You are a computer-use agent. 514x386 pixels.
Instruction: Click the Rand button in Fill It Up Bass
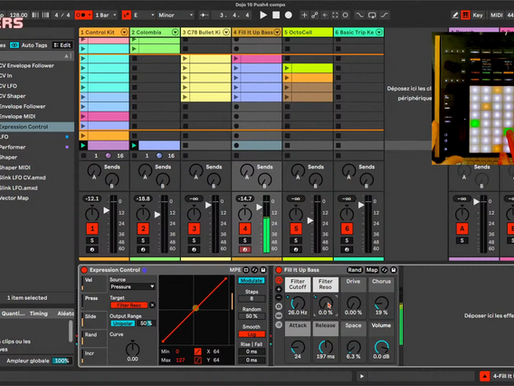(354, 270)
